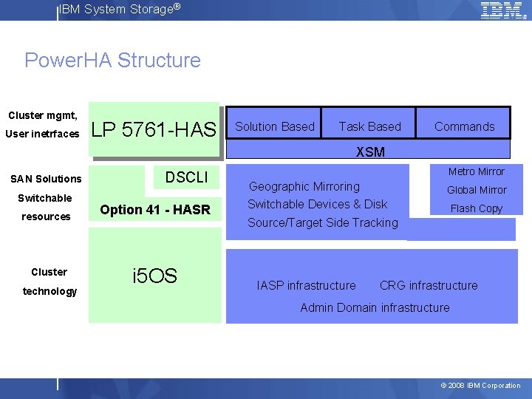The width and height of the screenshot is (532, 399).
Task: Click the Global Mirror text
Action: (x=477, y=190)
